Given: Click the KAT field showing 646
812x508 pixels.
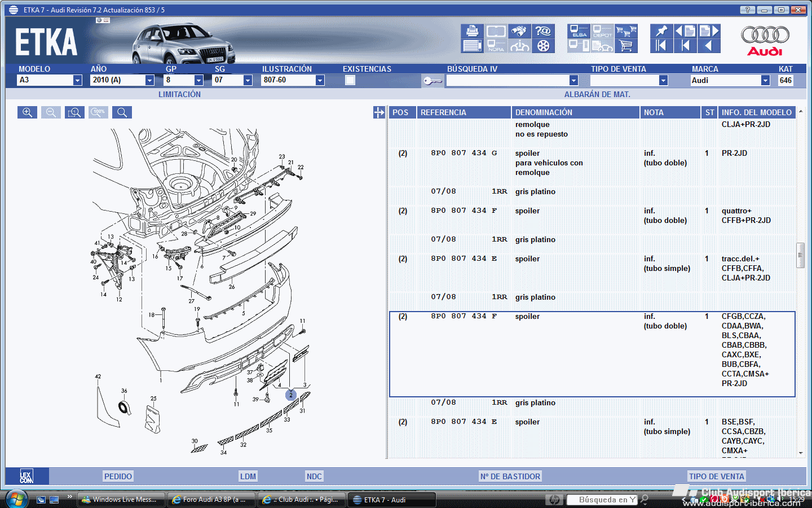Looking at the screenshot, I should [x=786, y=80].
